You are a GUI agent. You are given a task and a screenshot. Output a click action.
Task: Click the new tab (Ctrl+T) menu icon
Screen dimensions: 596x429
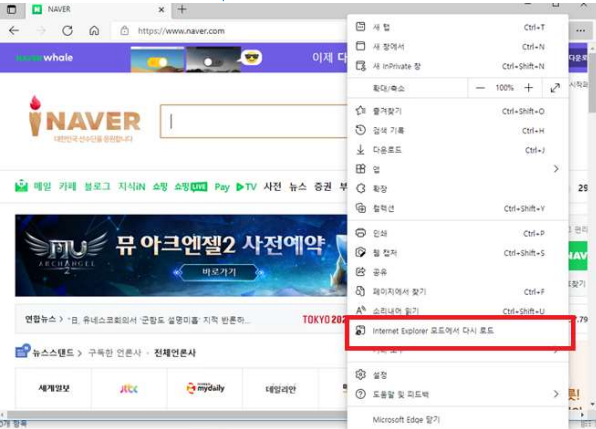360,27
